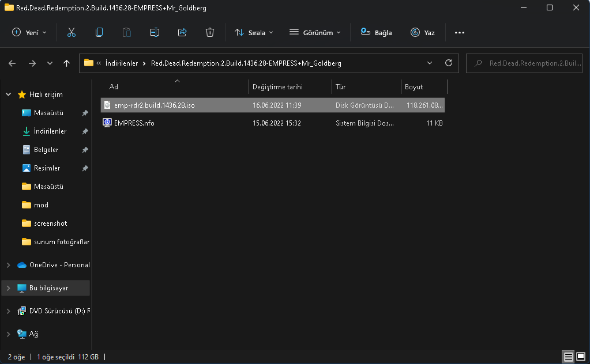This screenshot has width=590, height=364.
Task: Click the Sistem Bilgisi Dos... type cell
Action: [364, 123]
